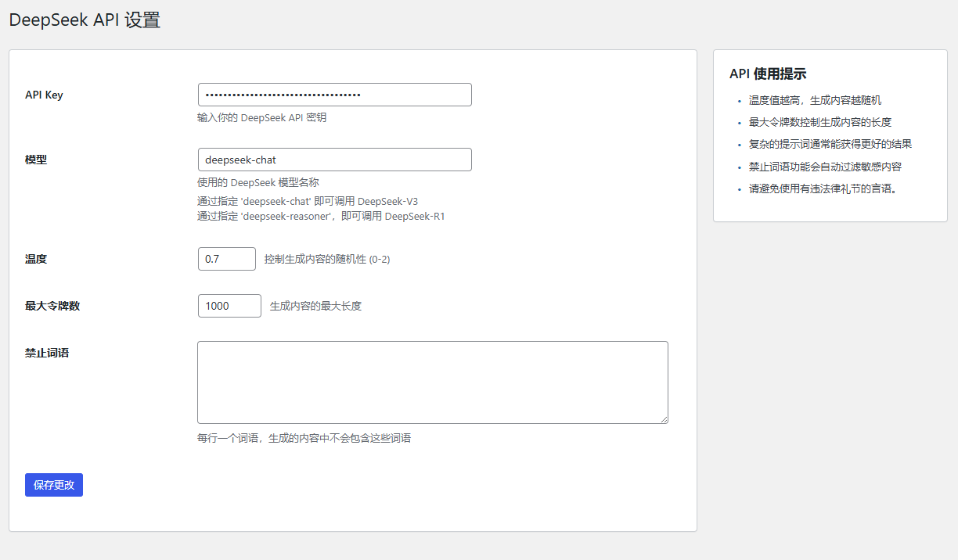Click the API Key label
The image size is (958, 560).
[44, 95]
